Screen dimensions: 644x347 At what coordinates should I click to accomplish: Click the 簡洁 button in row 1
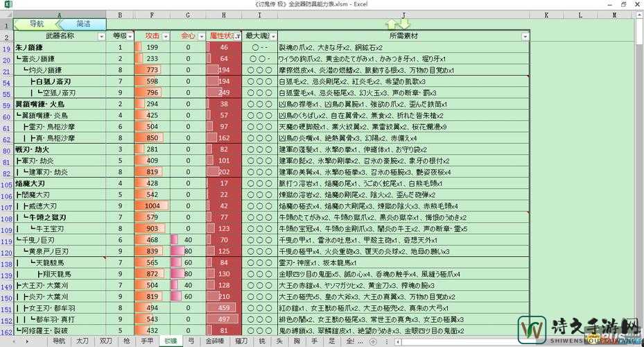83,24
